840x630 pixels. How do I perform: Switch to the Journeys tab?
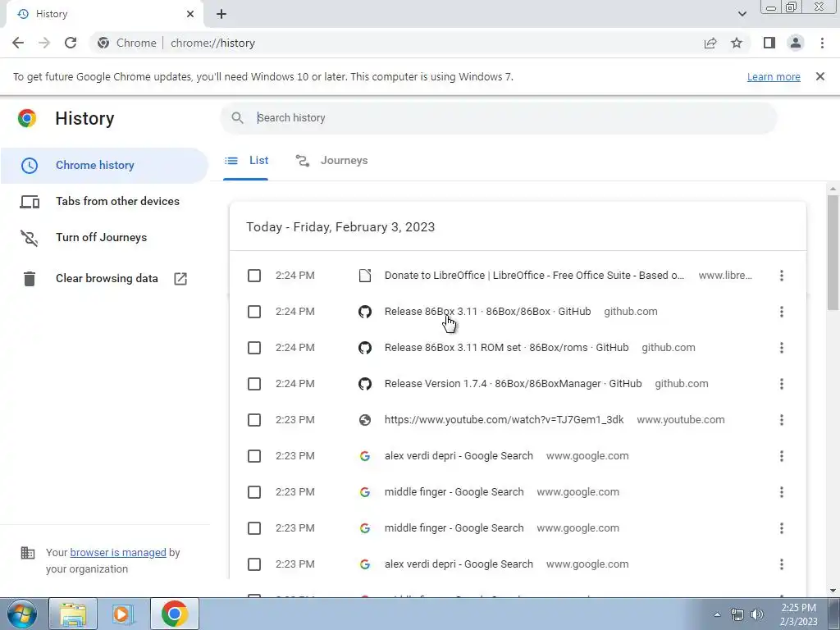332,161
